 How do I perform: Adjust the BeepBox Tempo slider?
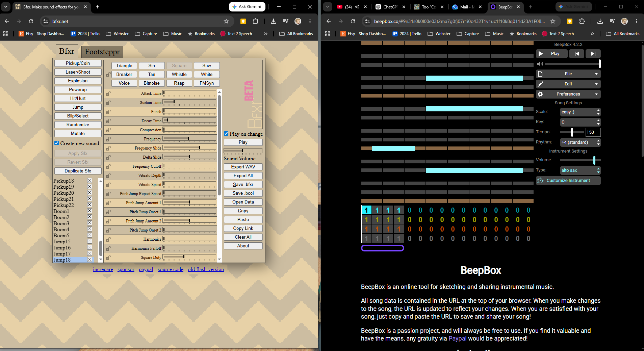pos(572,132)
